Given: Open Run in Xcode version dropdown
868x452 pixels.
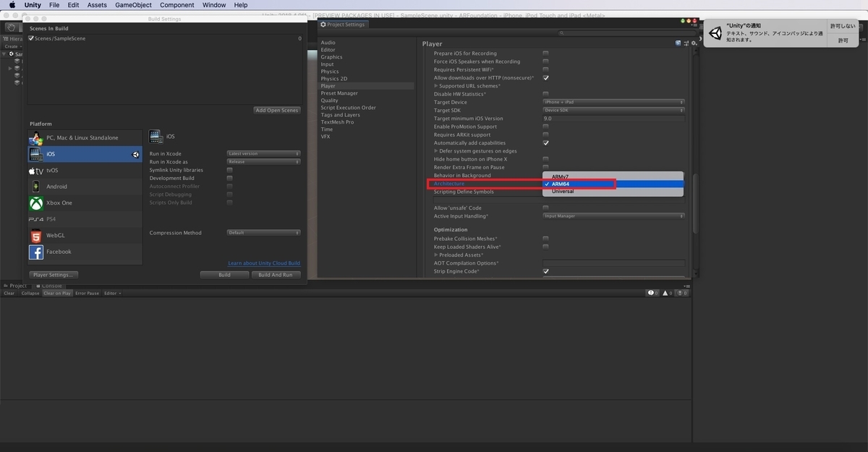Looking at the screenshot, I should click(x=263, y=153).
